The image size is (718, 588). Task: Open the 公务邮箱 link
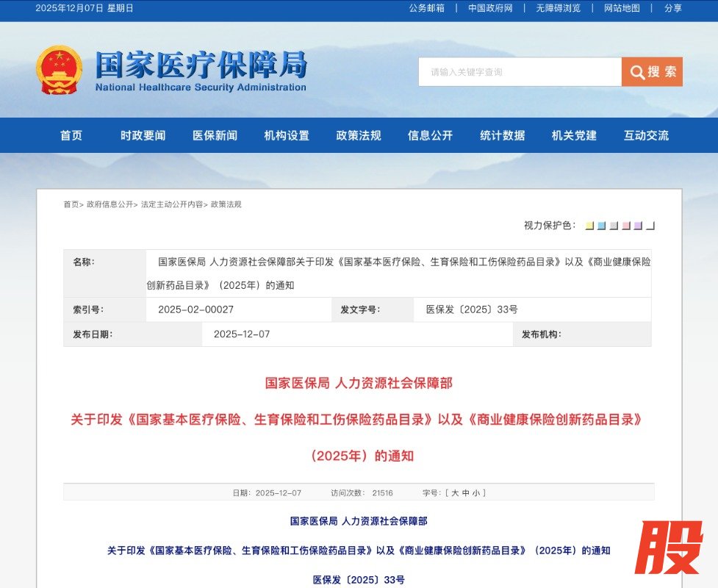(426, 8)
